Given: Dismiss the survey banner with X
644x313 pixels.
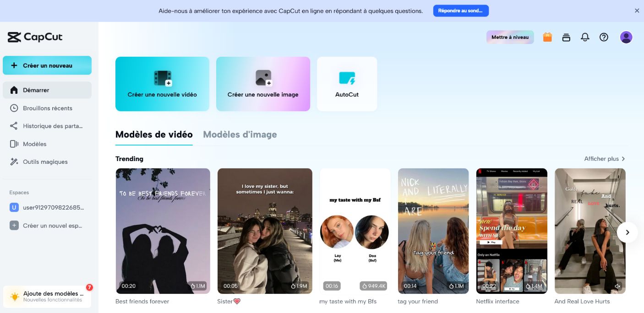Looking at the screenshot, I should (x=637, y=11).
